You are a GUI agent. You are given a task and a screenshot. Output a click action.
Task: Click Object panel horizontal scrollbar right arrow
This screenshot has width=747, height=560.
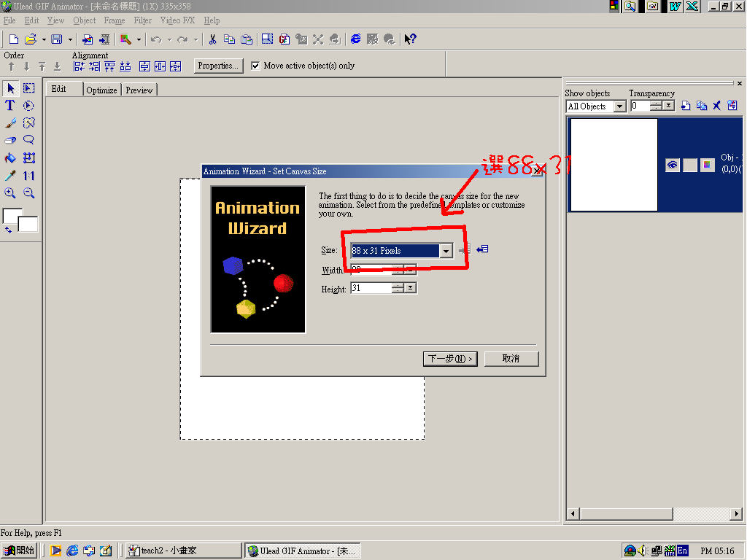737,514
